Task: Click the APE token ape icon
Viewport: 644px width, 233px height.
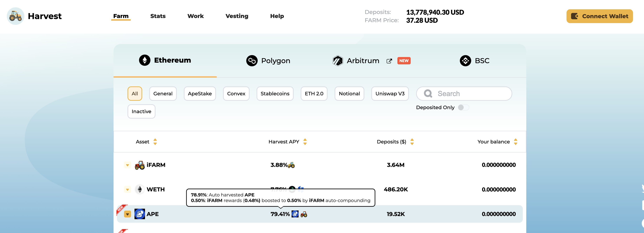Action: point(140,214)
